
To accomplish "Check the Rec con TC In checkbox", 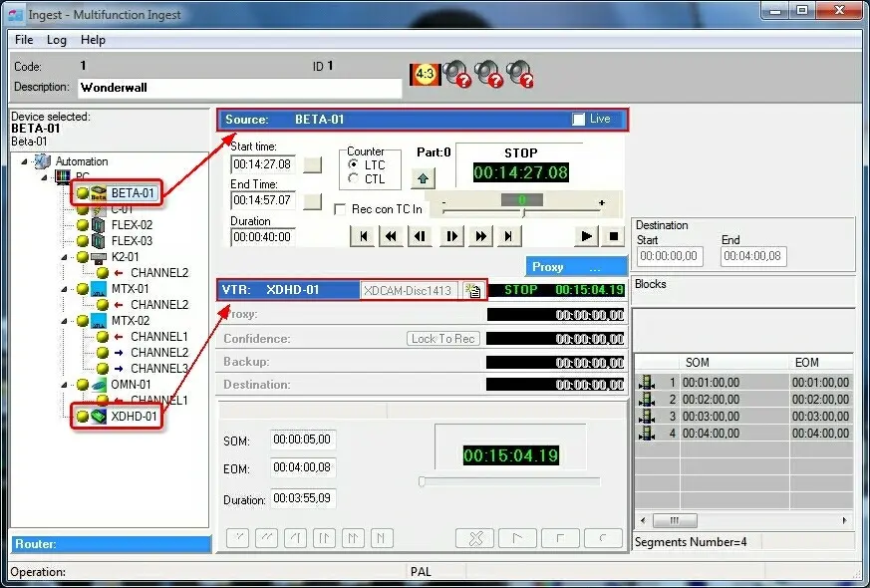I will coord(341,209).
